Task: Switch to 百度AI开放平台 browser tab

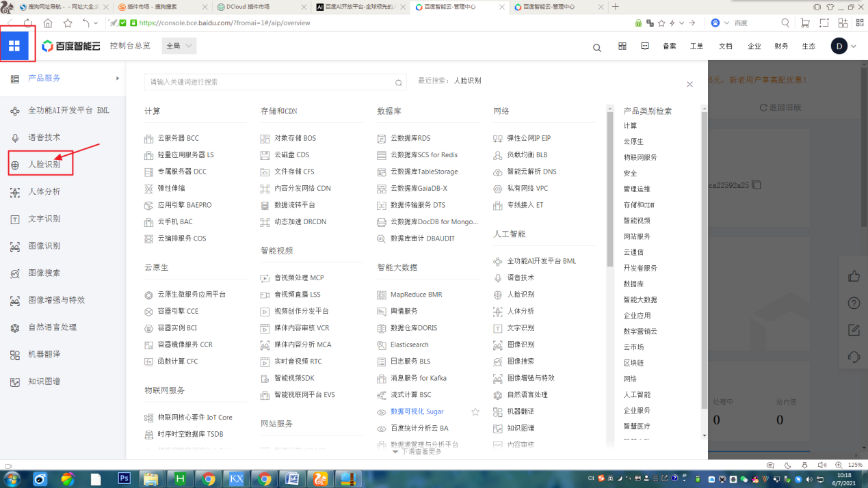Action: click(x=360, y=6)
